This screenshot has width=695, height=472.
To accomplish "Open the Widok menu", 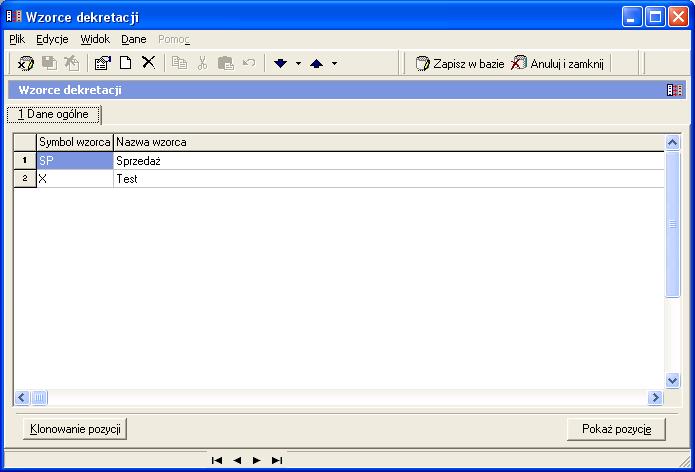I will (95, 39).
